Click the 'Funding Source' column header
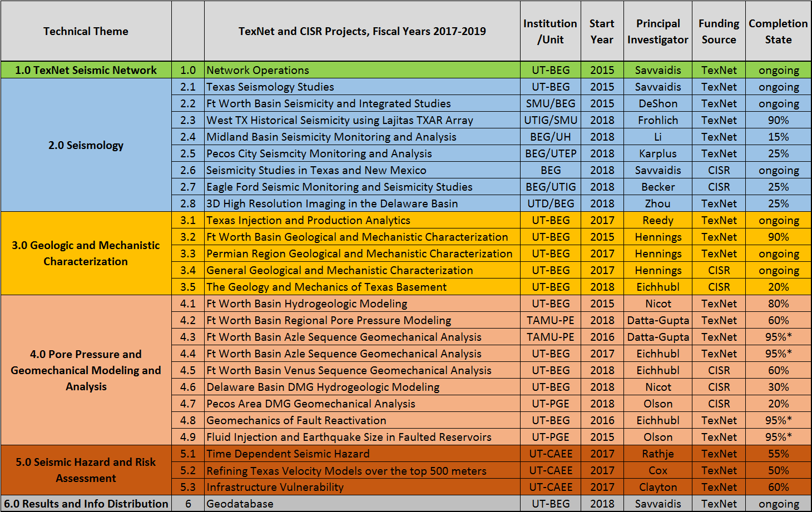Screen dimensions: 812x512 [x=719, y=31]
